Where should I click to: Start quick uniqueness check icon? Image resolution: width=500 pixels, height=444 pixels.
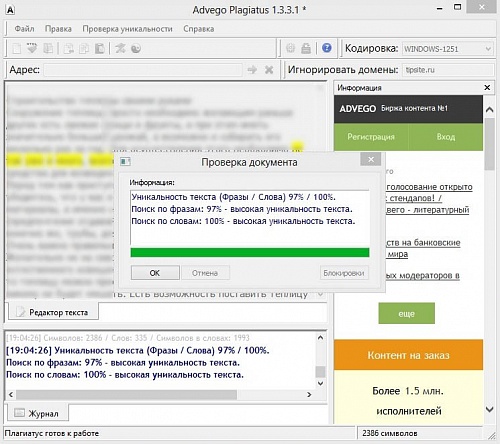point(120,48)
